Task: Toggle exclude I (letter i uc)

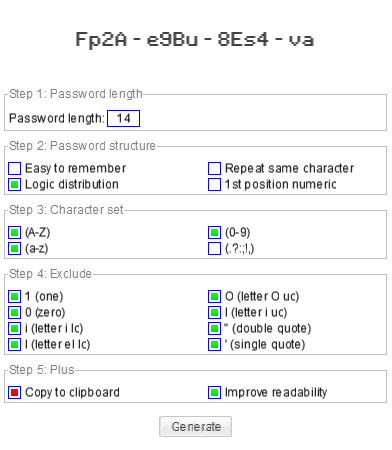Action: (x=214, y=312)
